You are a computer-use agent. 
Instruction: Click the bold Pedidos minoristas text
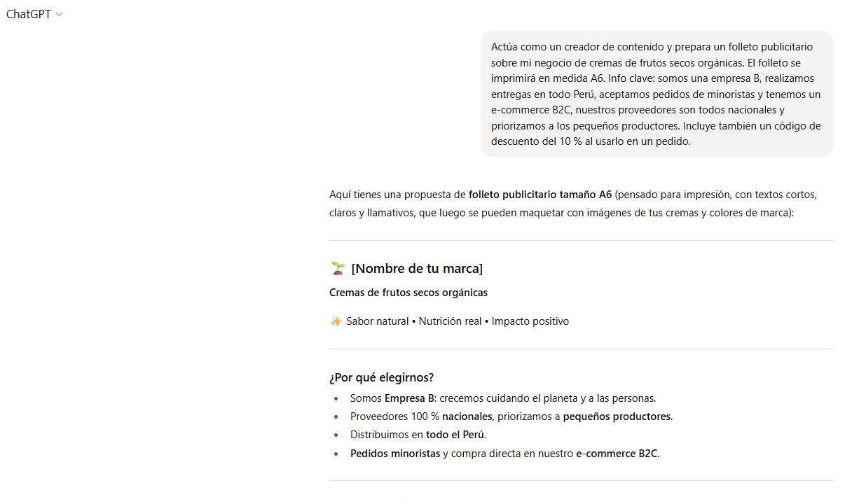[395, 453]
